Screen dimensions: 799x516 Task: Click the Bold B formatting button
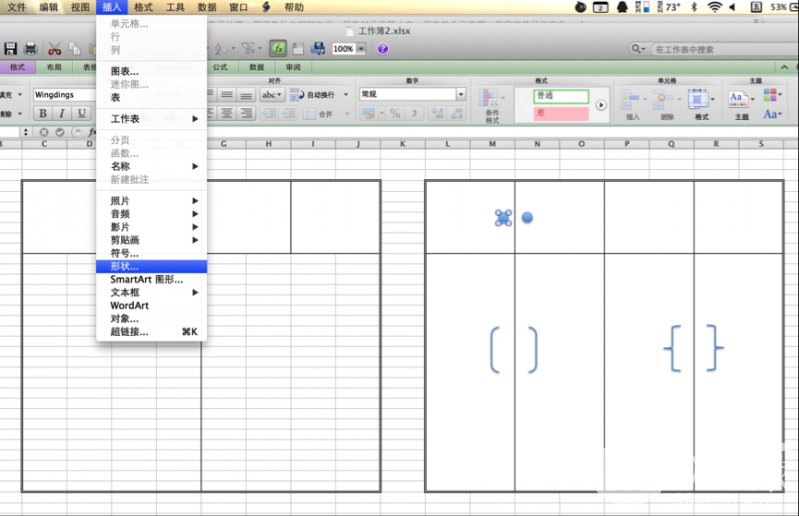click(43, 114)
